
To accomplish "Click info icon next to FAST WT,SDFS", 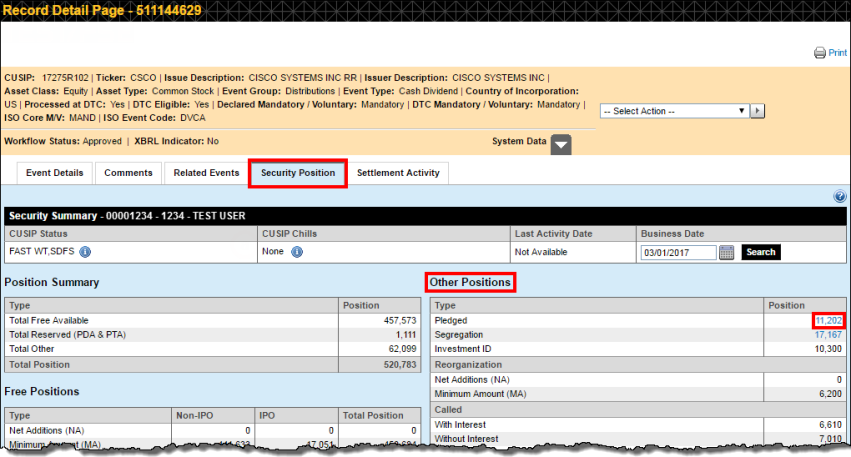I will coord(86,252).
